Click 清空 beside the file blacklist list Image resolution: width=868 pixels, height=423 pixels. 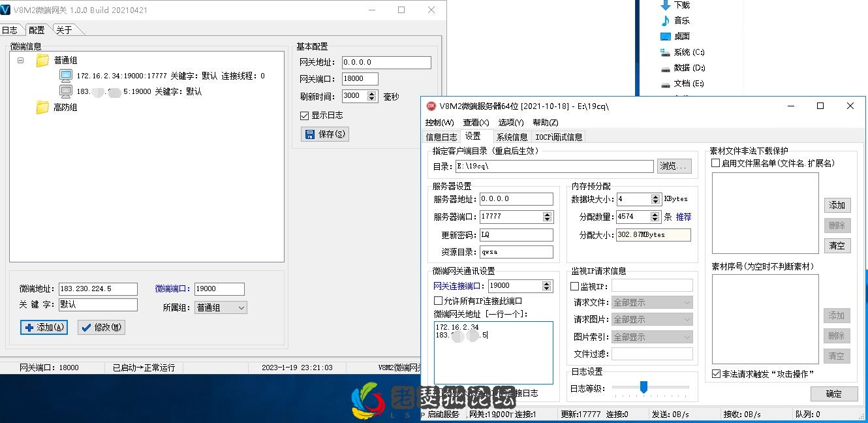pos(837,245)
